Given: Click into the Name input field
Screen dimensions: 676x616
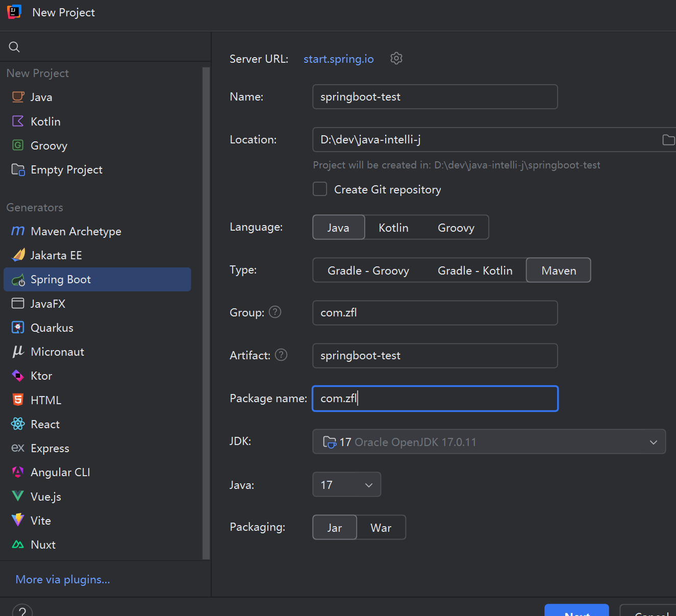Looking at the screenshot, I should point(435,96).
